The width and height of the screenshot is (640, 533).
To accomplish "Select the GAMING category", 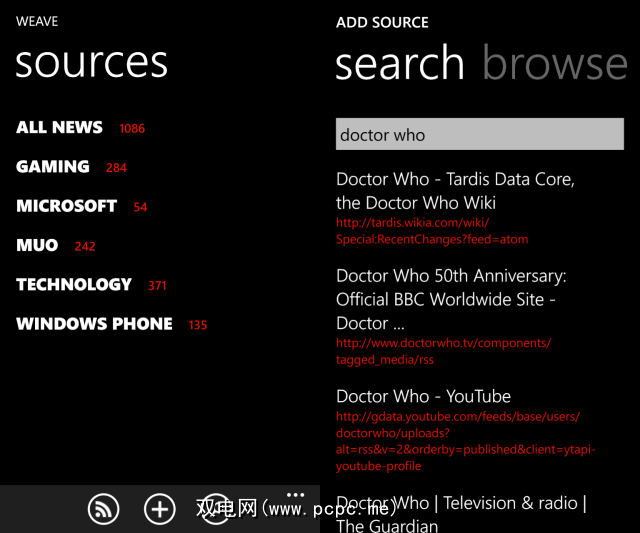I will point(53,167).
